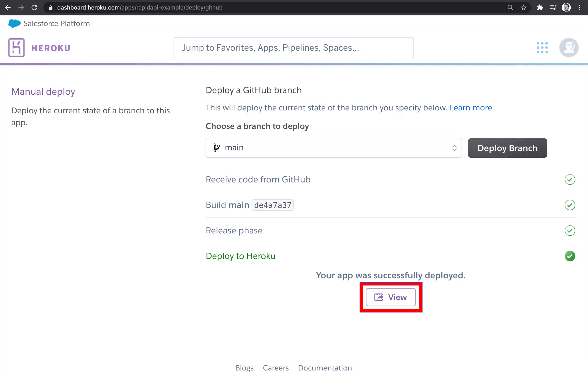Click the zoom magnifier icon in the address bar
Screen dimensions: 588x379
(x=510, y=7)
